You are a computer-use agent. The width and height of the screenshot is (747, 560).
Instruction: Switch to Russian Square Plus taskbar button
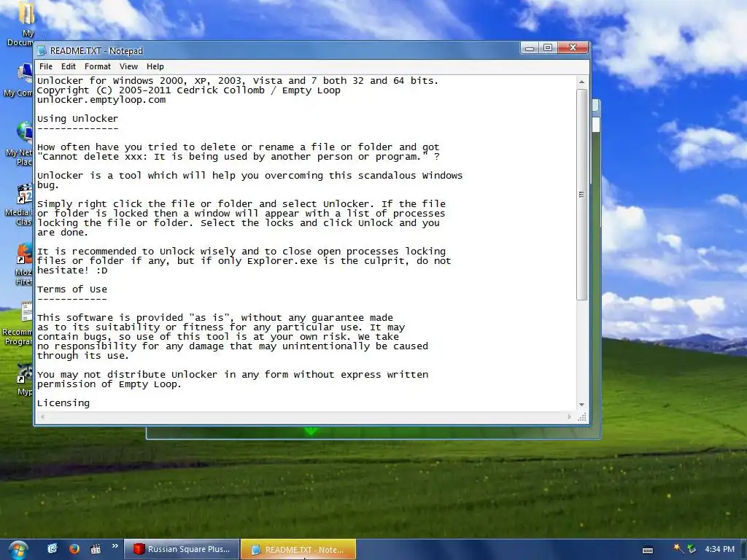182,549
